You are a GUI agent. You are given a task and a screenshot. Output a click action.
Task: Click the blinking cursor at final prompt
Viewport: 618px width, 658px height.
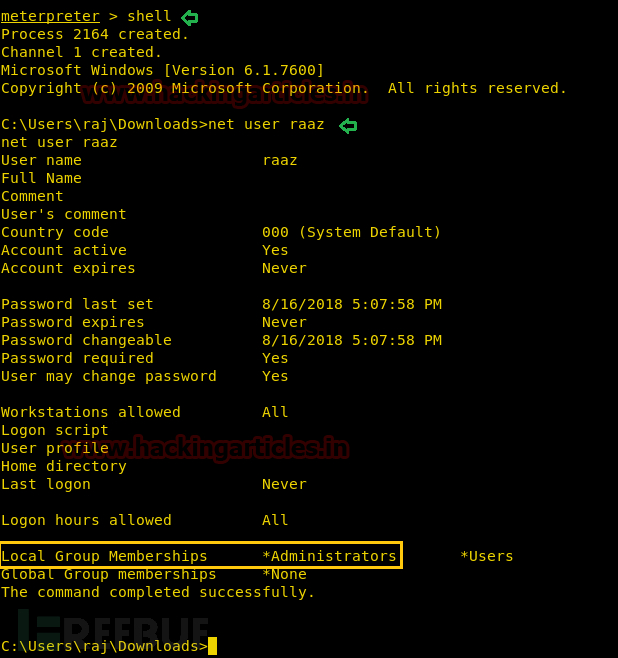212,646
